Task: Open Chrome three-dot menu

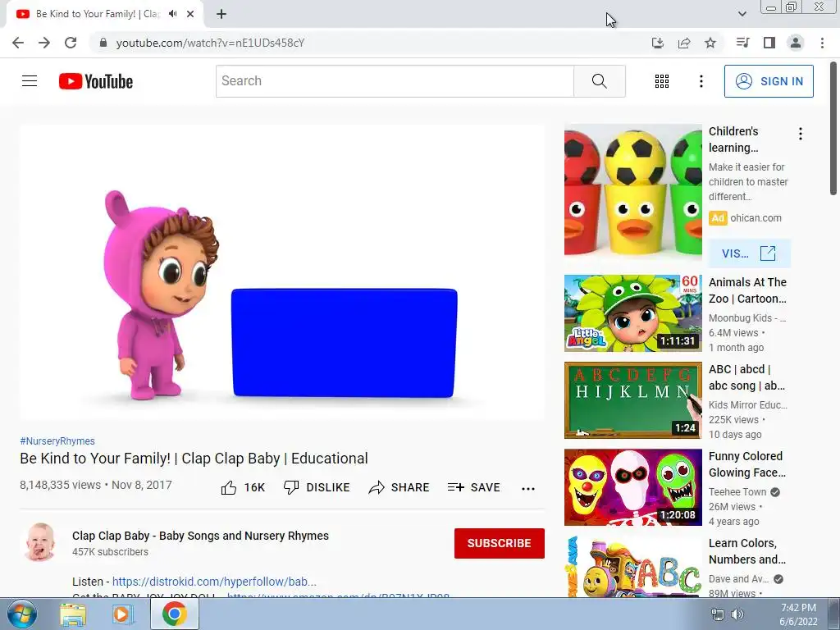Action: pos(822,43)
